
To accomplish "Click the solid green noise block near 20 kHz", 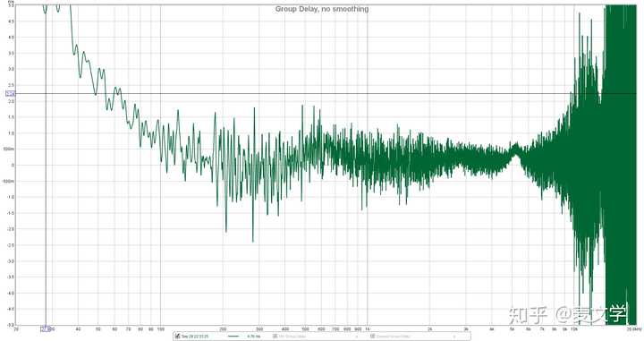I will tap(620, 165).
